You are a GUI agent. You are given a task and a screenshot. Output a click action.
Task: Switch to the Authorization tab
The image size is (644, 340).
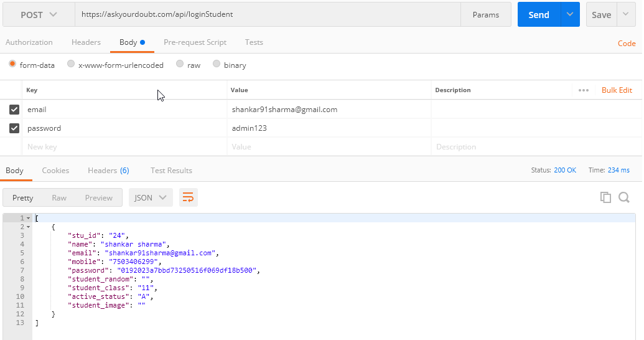click(29, 42)
